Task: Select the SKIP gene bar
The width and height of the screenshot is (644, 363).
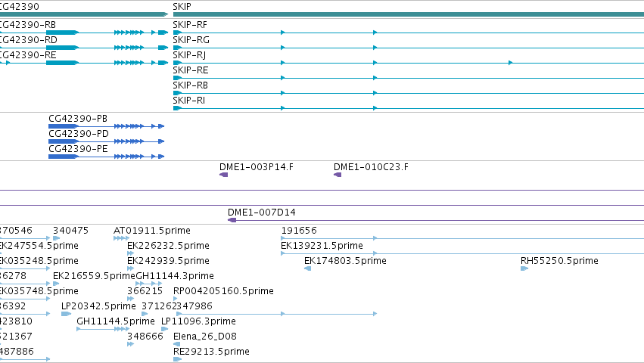Action: [x=409, y=14]
